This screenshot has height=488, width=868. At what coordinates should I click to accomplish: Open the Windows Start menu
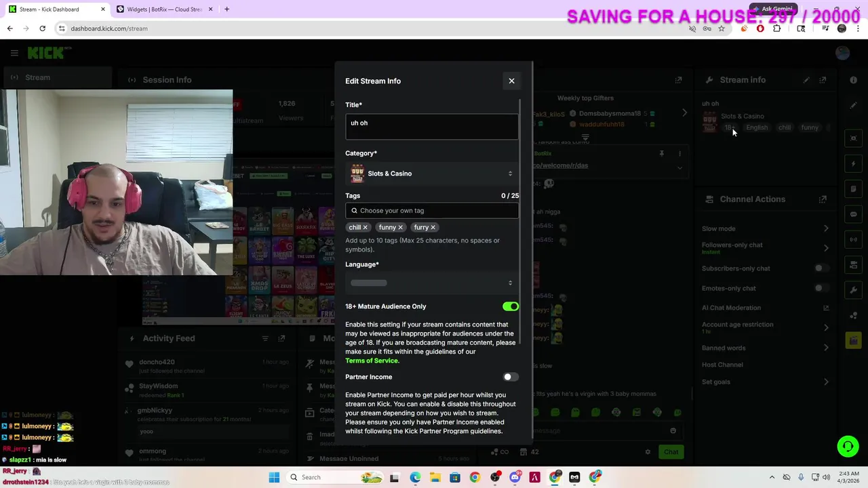[274, 477]
